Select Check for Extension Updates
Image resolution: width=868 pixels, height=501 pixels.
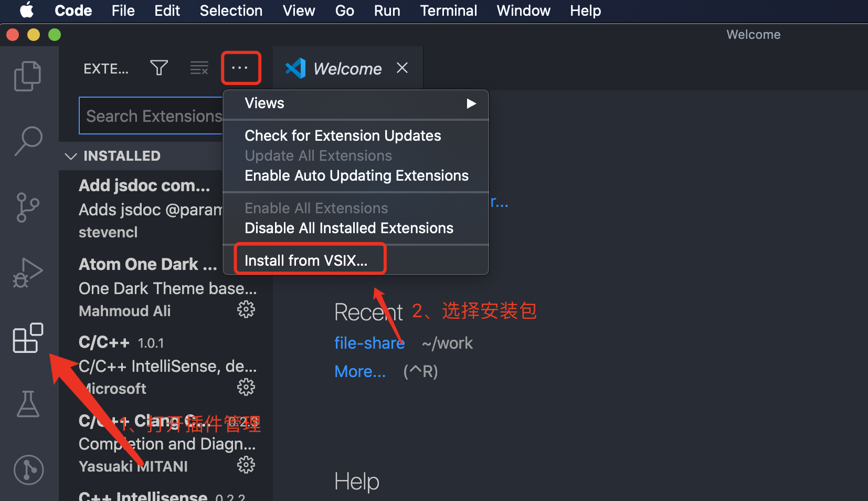(342, 135)
